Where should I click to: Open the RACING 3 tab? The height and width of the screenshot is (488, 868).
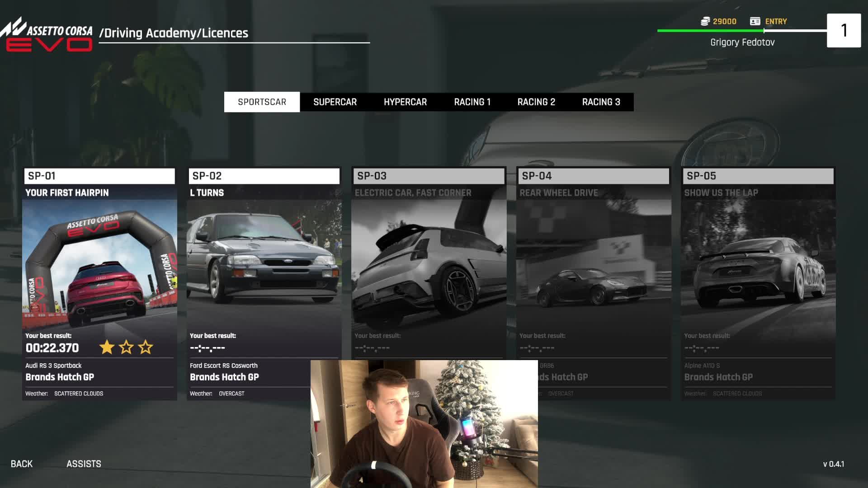pyautogui.click(x=601, y=102)
